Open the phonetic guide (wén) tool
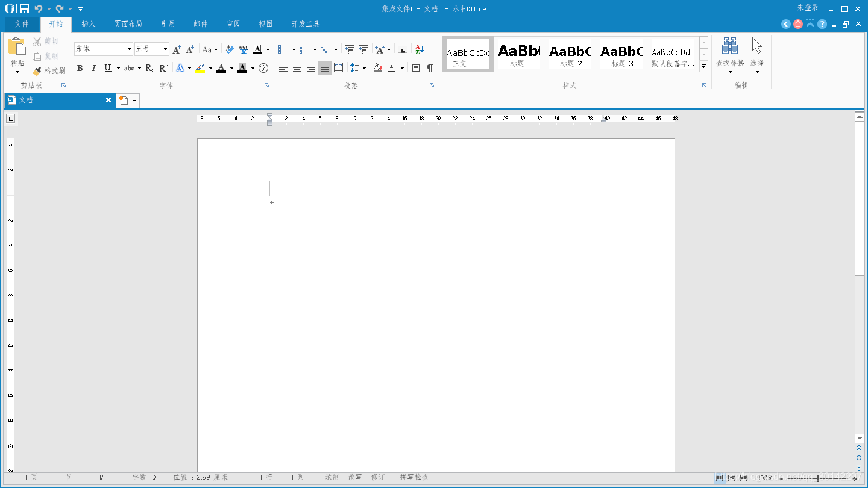 pyautogui.click(x=244, y=49)
